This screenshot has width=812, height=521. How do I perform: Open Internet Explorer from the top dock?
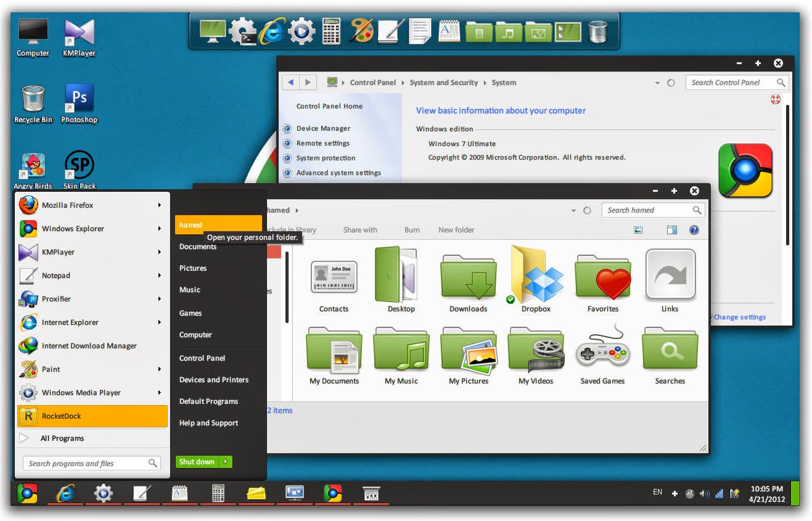(272, 30)
